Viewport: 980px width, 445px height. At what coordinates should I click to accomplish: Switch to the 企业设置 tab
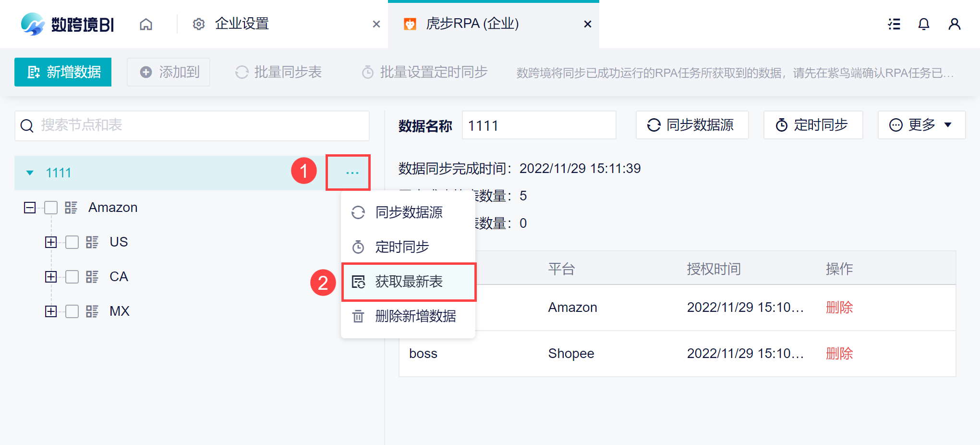coord(242,24)
